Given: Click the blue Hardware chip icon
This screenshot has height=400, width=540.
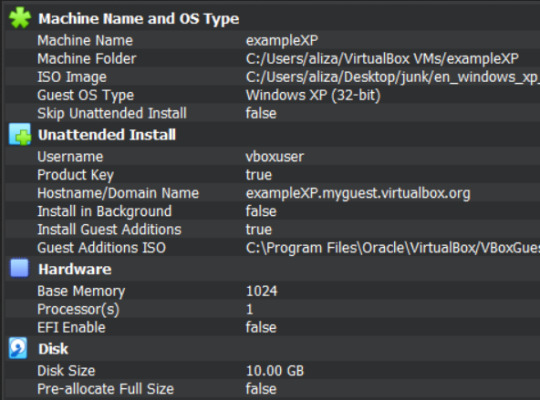Looking at the screenshot, I should tap(19, 268).
